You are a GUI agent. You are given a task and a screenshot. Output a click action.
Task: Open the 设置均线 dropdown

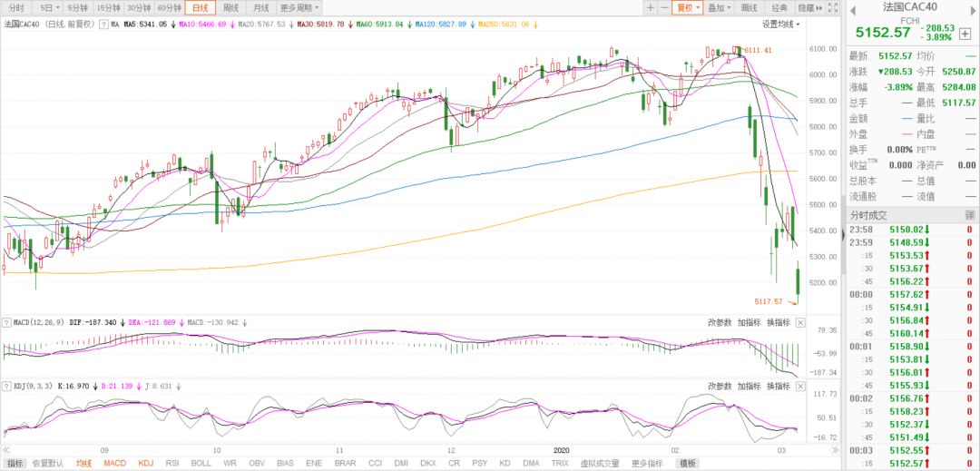780,25
